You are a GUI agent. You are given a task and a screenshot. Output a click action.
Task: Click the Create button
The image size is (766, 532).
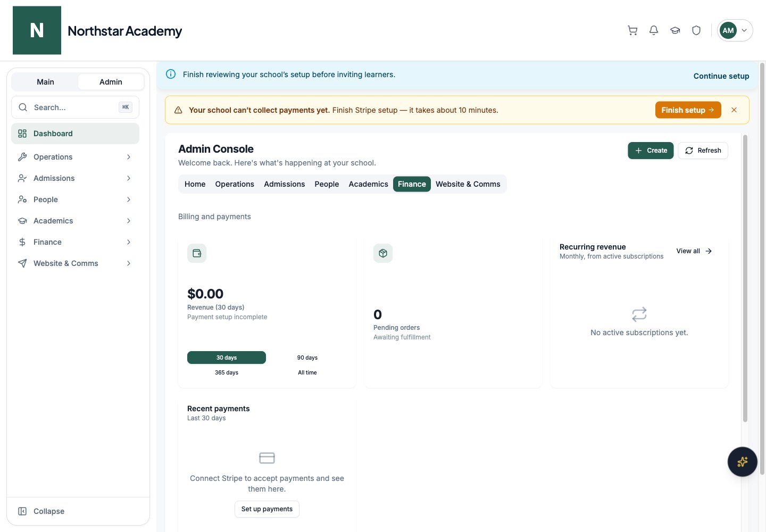point(651,151)
